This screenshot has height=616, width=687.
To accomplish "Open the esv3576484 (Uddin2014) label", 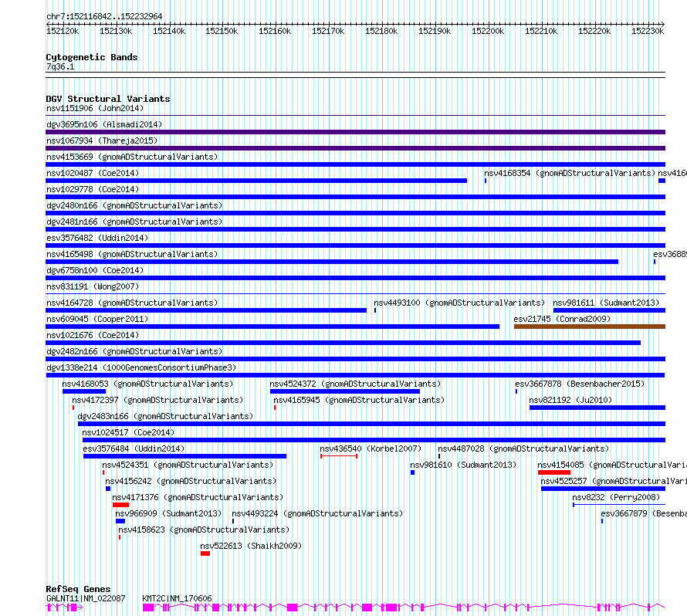I will point(134,448).
